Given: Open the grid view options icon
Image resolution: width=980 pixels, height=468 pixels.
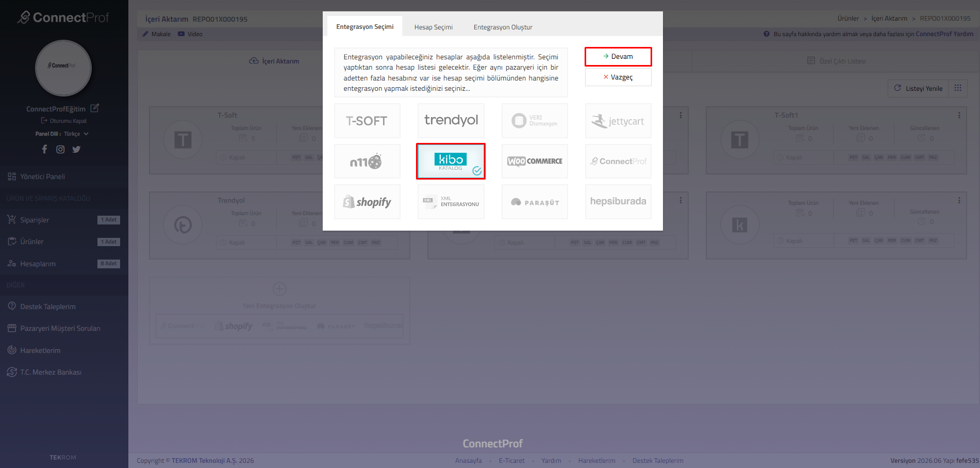Looking at the screenshot, I should [x=958, y=88].
